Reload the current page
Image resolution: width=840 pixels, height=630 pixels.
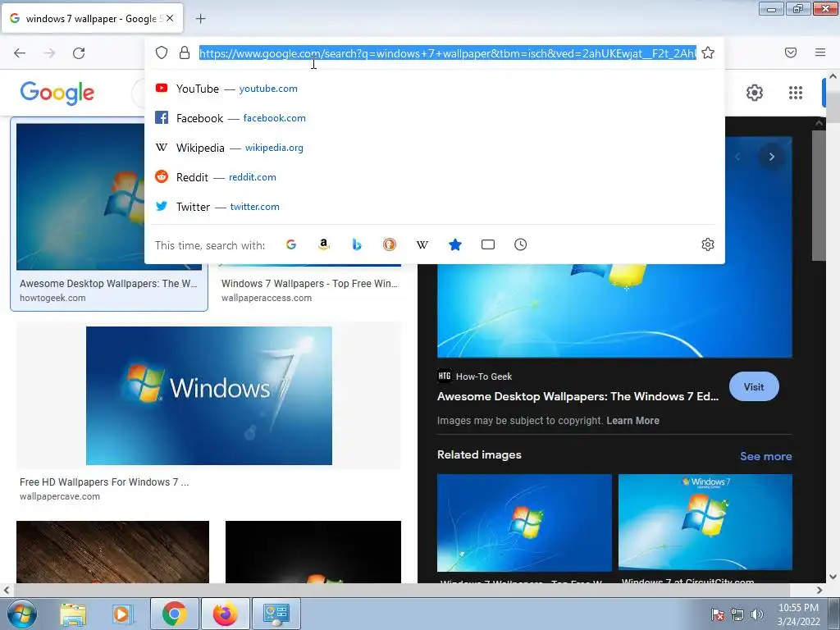pos(79,52)
